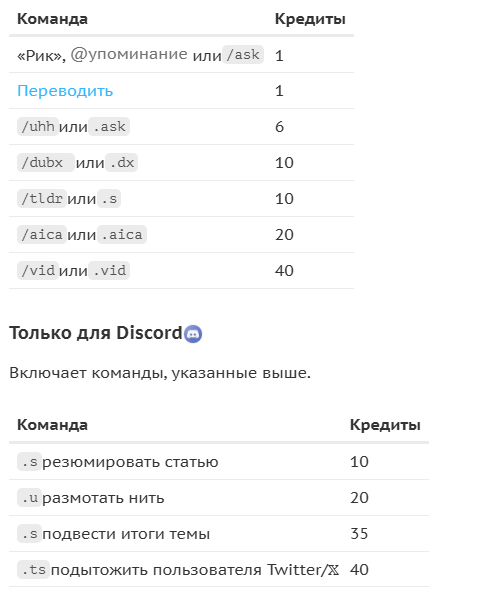Image resolution: width=496 pixels, height=596 pixels.
Task: Click the Discord logo icon in heading
Action: coord(193,334)
